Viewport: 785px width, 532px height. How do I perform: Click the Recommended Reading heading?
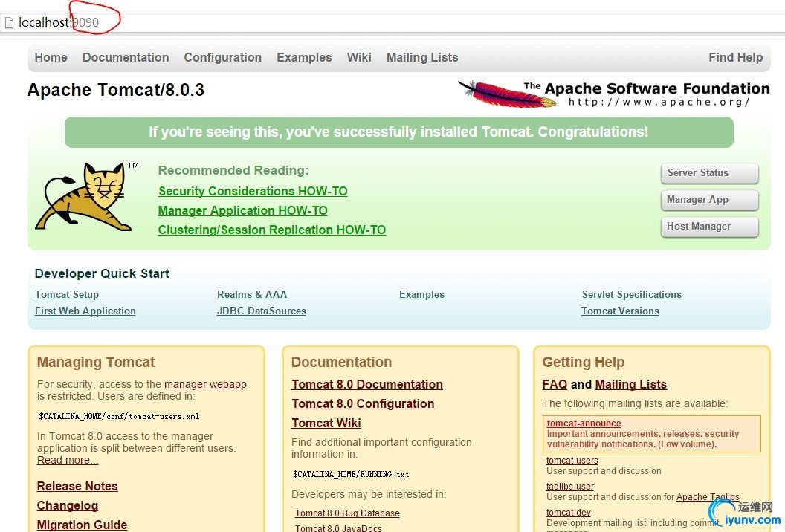coord(233,171)
